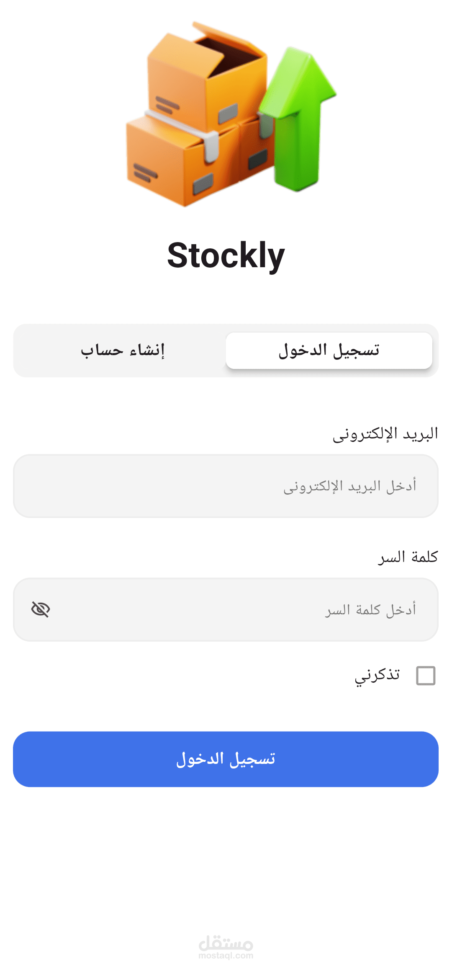Focus the password input field
Image resolution: width=452 pixels, height=980 pixels.
pos(188,609)
